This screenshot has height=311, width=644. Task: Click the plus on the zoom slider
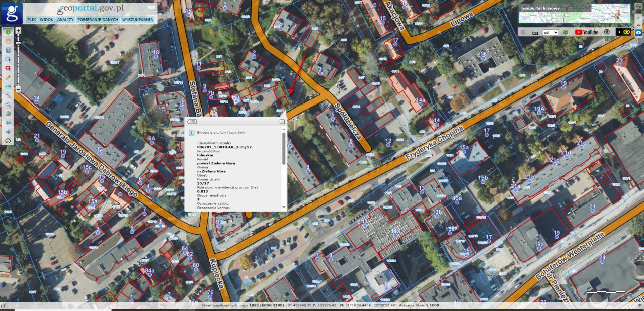click(18, 31)
